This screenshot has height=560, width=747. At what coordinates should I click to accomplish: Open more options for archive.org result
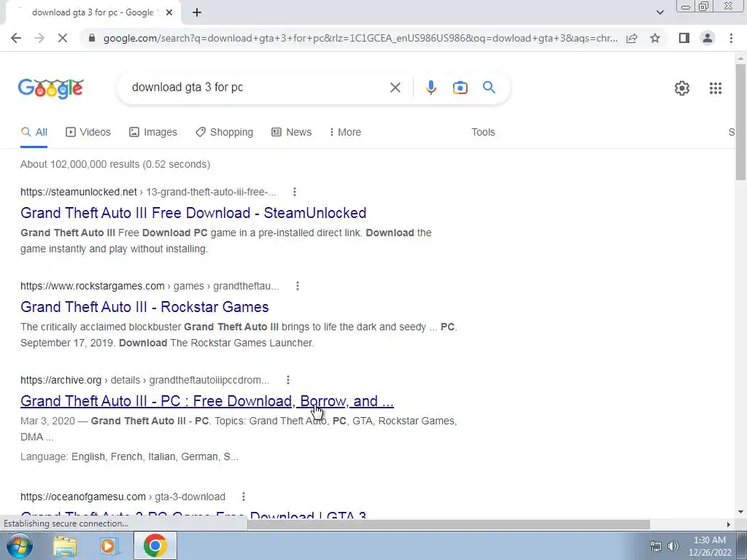287,380
